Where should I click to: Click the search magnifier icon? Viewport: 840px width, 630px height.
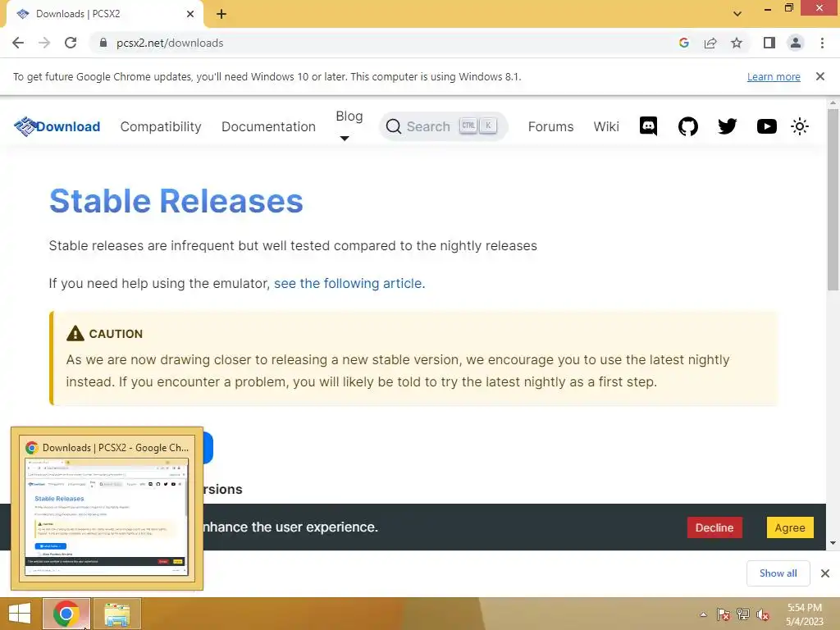[x=393, y=126]
